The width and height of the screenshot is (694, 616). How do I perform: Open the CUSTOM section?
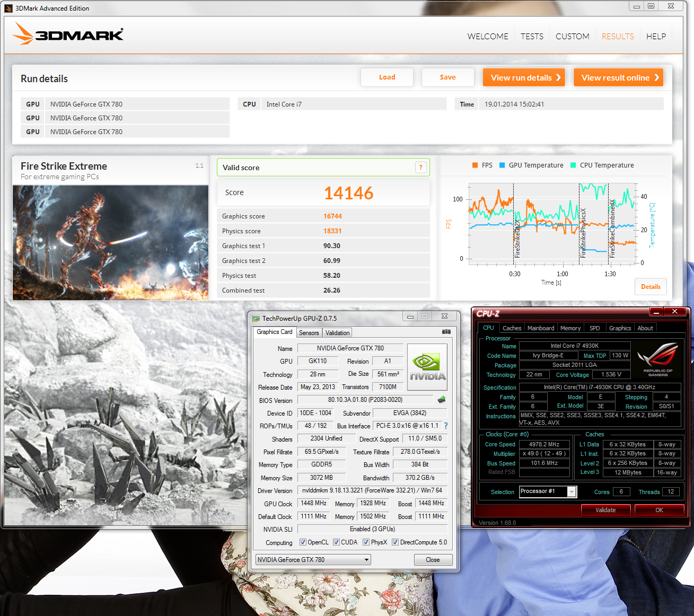tap(573, 36)
